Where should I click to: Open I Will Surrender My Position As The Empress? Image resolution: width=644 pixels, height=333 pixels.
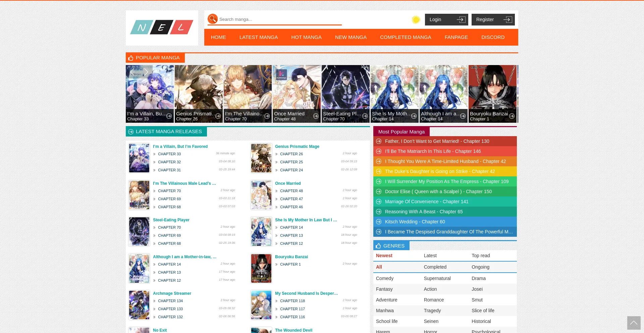pos(447,181)
